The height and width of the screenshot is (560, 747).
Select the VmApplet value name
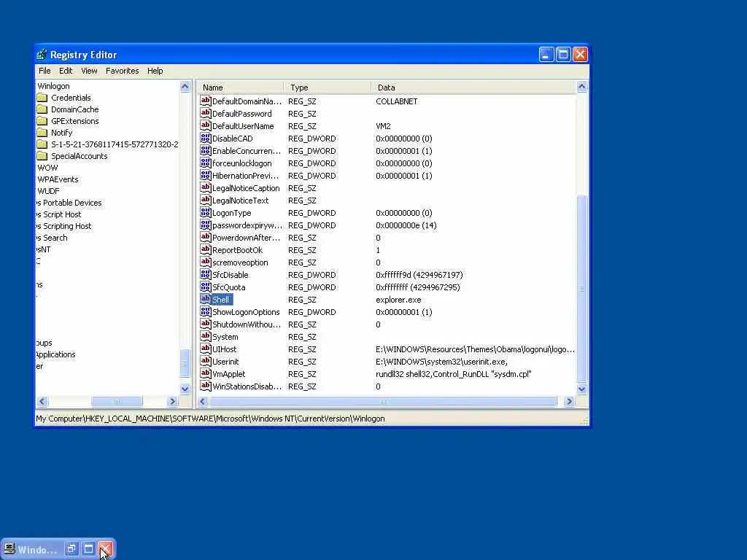pos(228,374)
